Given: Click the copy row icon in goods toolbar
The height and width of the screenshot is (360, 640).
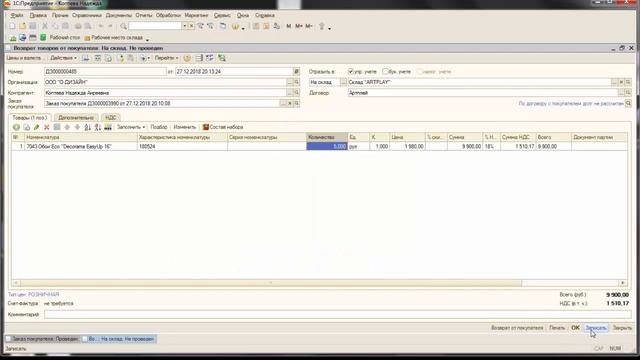Looking at the screenshot, I should tap(27, 127).
